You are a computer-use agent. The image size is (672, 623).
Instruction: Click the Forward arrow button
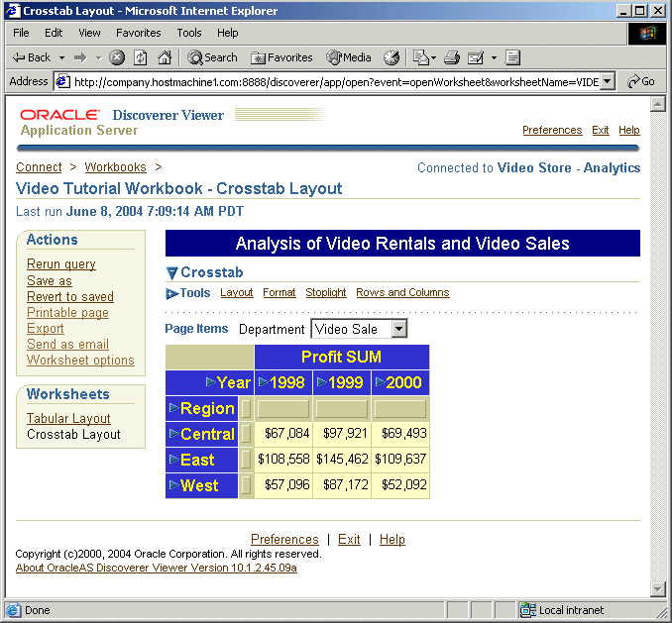point(80,57)
